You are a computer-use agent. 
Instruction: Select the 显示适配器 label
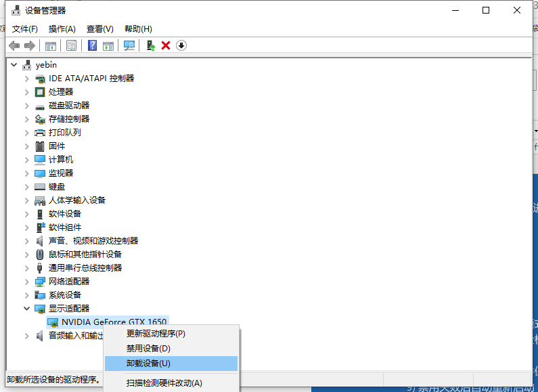[x=69, y=309]
